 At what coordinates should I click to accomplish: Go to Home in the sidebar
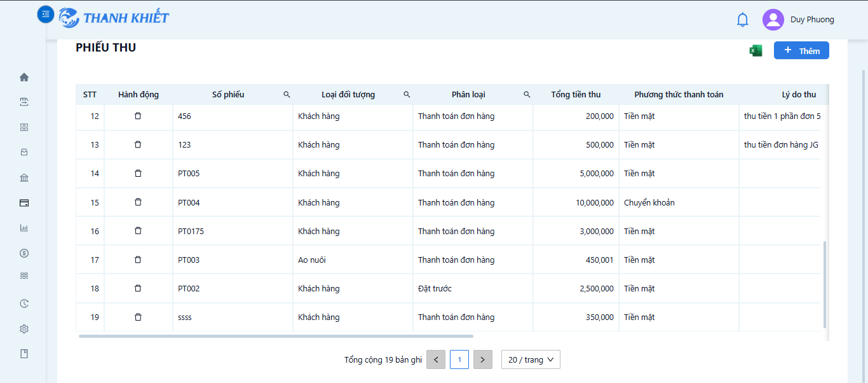click(x=24, y=77)
